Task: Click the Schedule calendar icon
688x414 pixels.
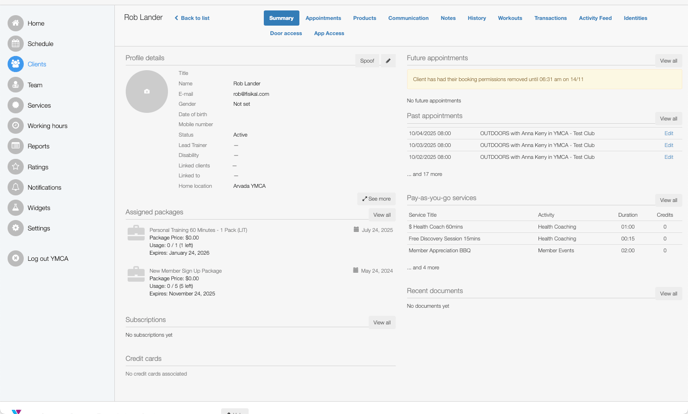Action: (x=15, y=44)
